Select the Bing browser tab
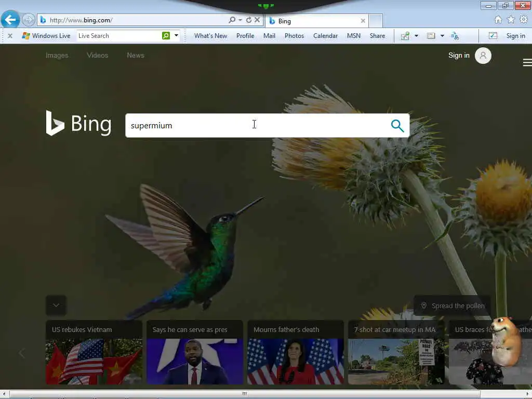Viewport: 532px width, 399px height. coord(316,21)
